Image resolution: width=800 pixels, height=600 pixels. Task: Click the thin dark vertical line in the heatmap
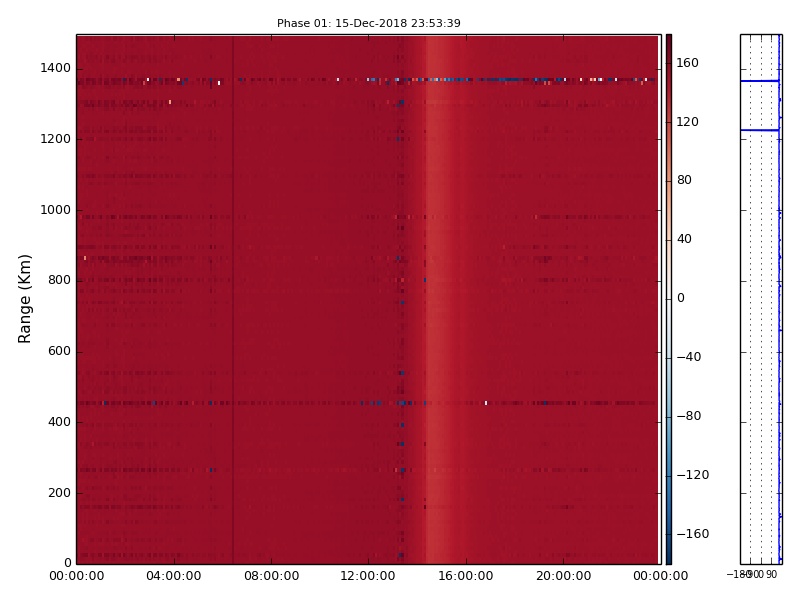[233, 300]
